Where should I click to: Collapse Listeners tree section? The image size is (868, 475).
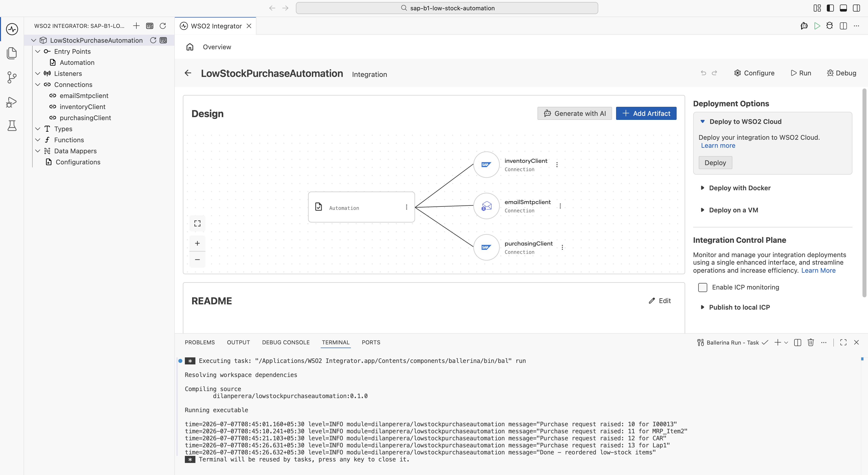38,73
